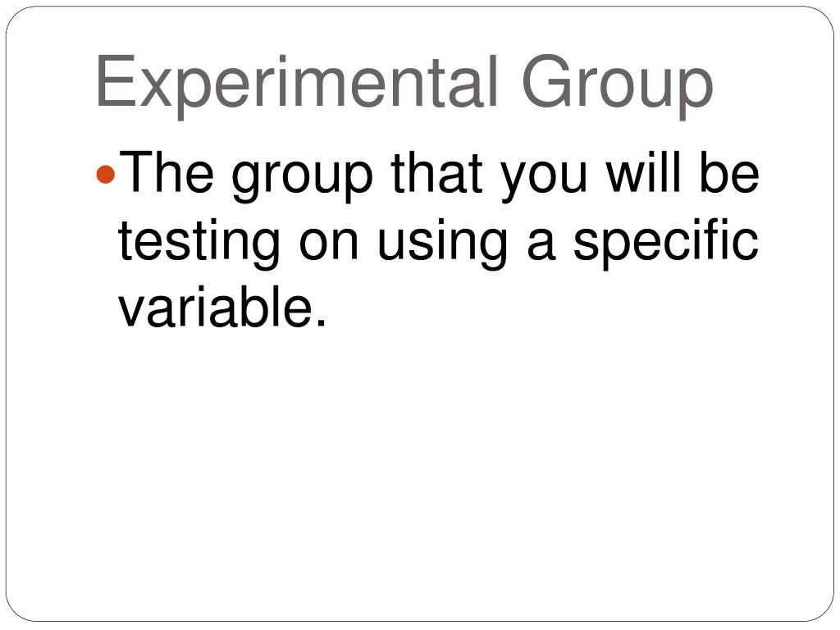
Task: Click the capital "G" in the title
Action: point(546,81)
